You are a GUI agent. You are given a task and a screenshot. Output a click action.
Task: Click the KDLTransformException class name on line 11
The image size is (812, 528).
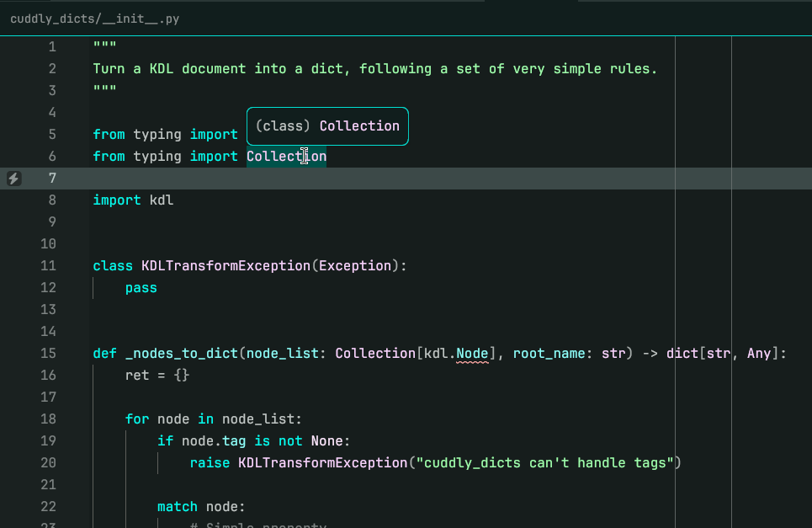click(226, 266)
